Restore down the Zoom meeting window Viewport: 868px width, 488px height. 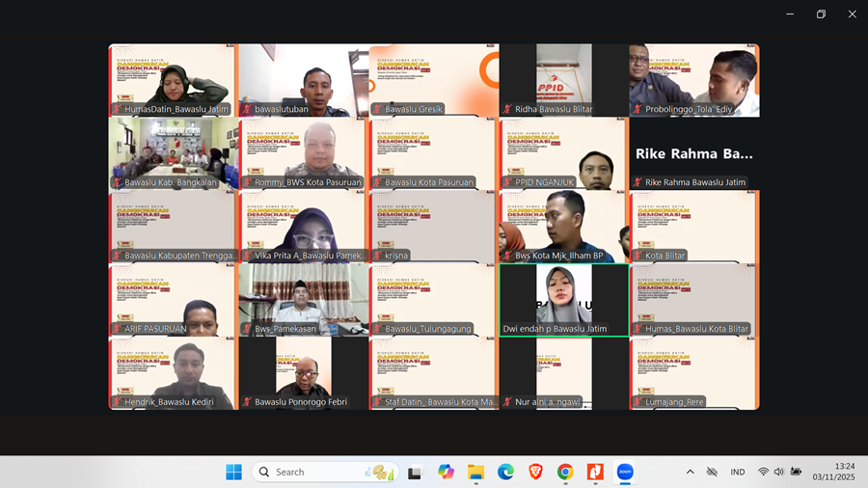tap(821, 14)
